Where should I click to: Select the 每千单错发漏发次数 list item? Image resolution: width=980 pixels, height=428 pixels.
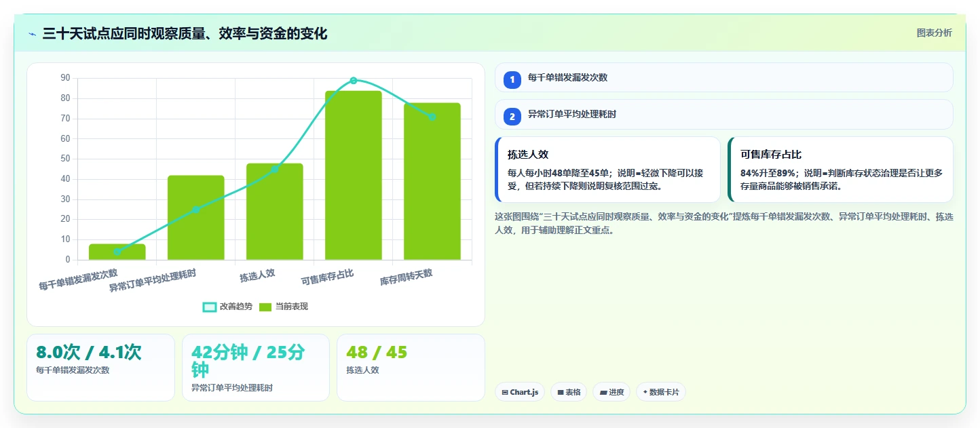724,77
